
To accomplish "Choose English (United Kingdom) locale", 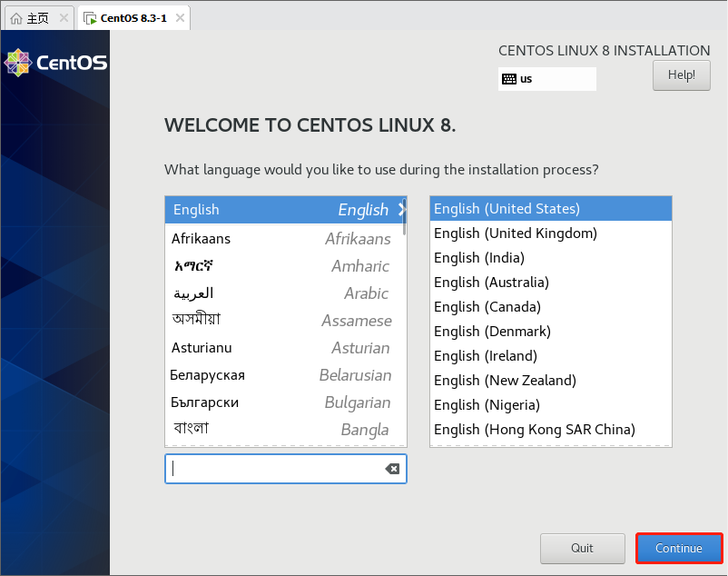I will [551, 233].
